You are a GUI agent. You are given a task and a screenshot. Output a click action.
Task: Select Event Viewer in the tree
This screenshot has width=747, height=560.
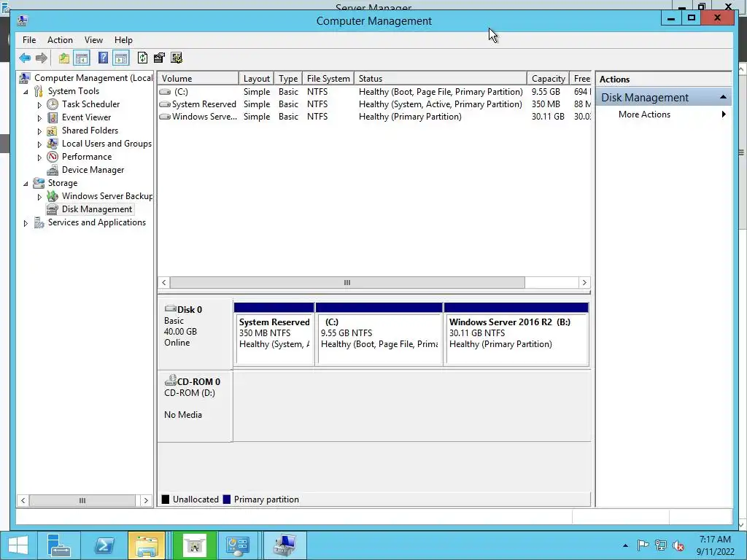[86, 117]
